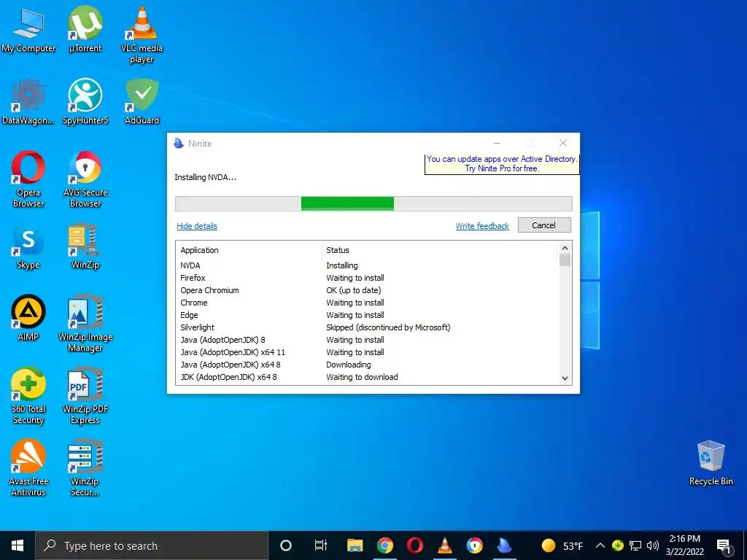Image resolution: width=747 pixels, height=560 pixels.
Task: Select the µTorrent desktop shortcut
Action: [x=85, y=29]
